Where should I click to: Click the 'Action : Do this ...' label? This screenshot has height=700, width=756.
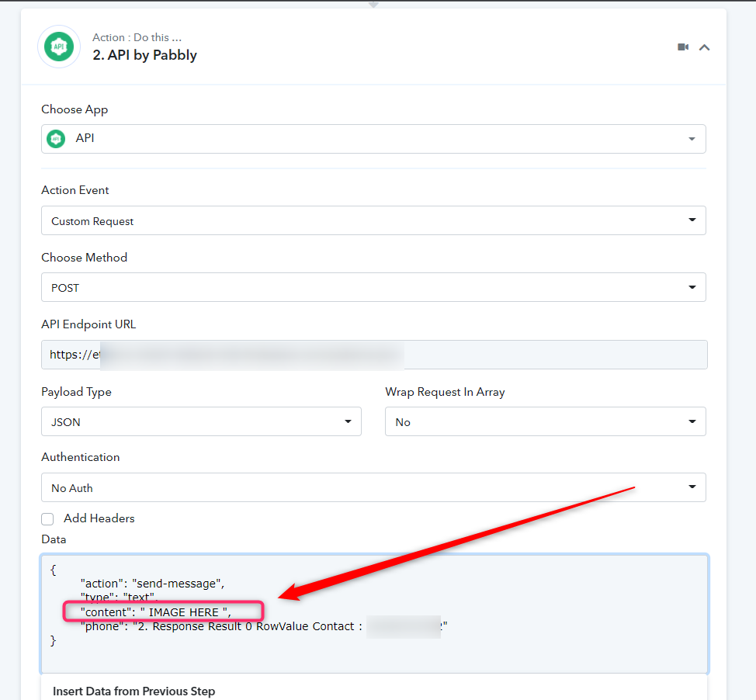pos(137,37)
